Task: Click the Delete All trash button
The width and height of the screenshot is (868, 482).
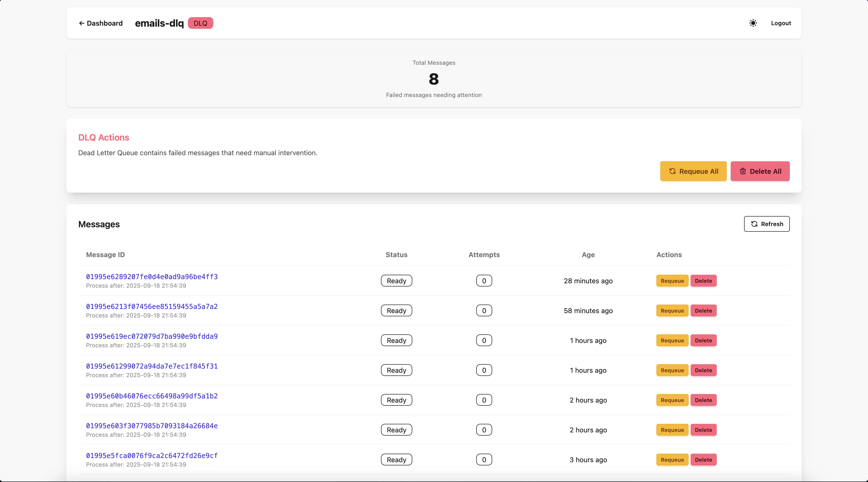Action: coord(760,171)
